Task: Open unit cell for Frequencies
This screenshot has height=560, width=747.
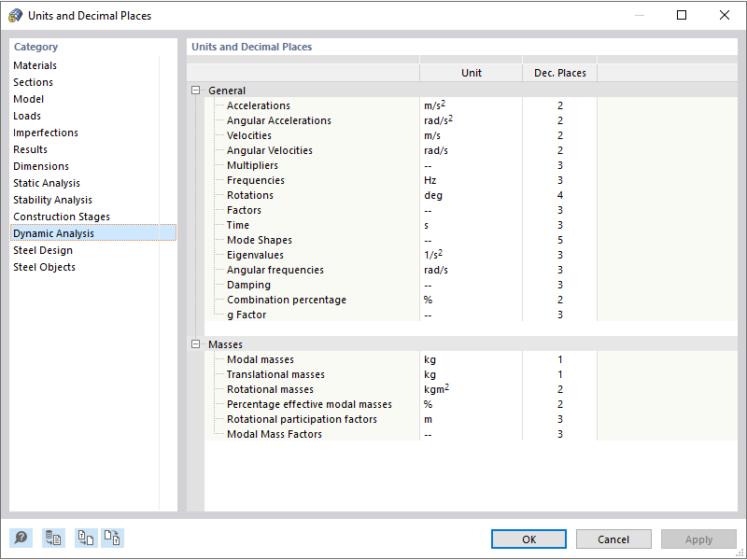Action: (x=471, y=180)
